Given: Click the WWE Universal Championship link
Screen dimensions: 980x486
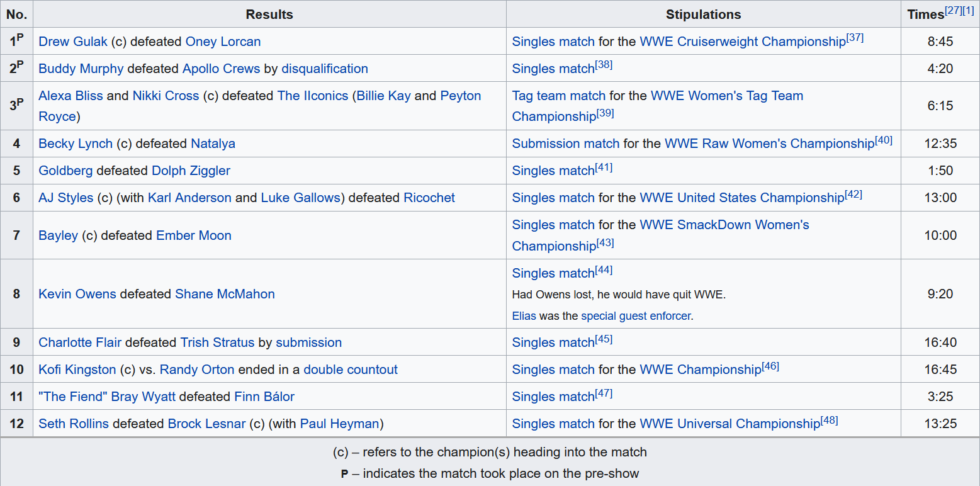Looking at the screenshot, I should [x=729, y=424].
